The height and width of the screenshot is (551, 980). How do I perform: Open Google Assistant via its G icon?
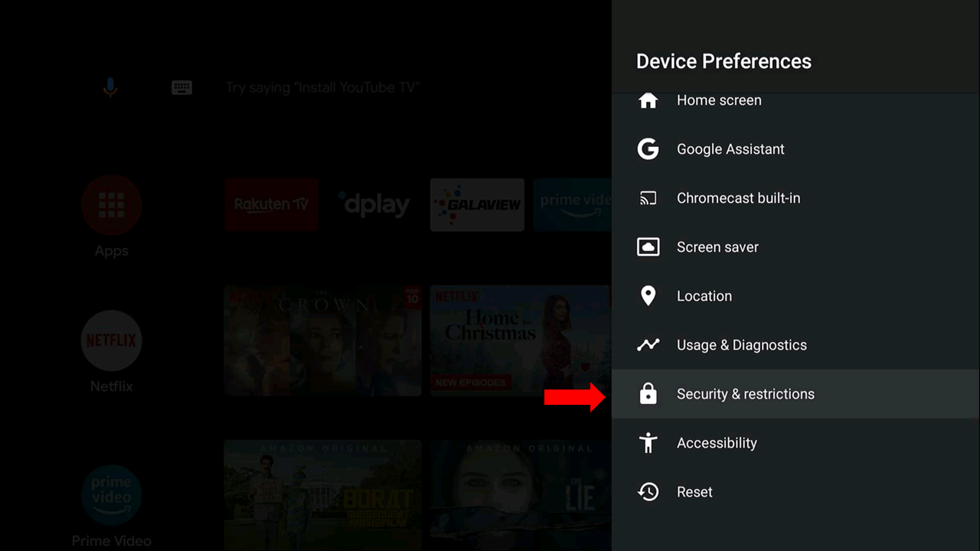coord(648,149)
